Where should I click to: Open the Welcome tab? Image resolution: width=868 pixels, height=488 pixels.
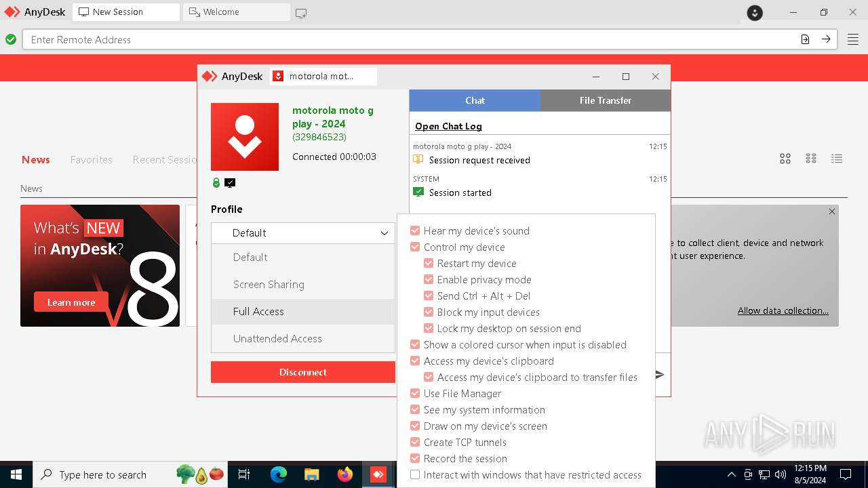click(x=236, y=12)
